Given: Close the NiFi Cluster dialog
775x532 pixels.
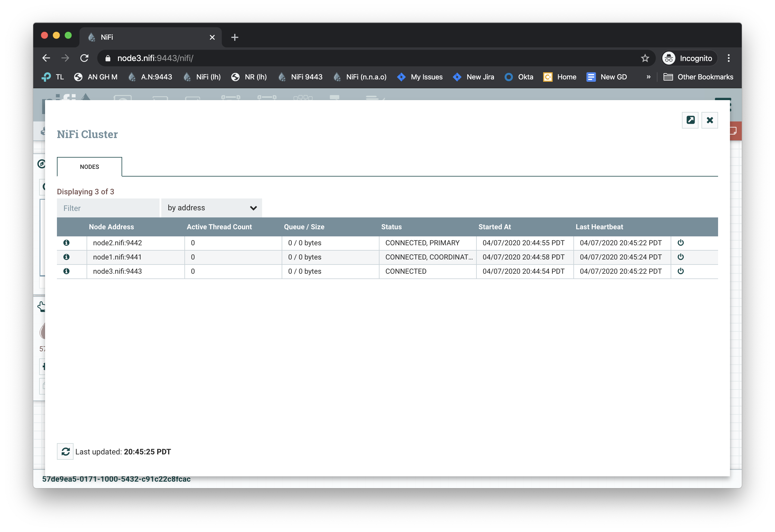Looking at the screenshot, I should click(x=709, y=120).
